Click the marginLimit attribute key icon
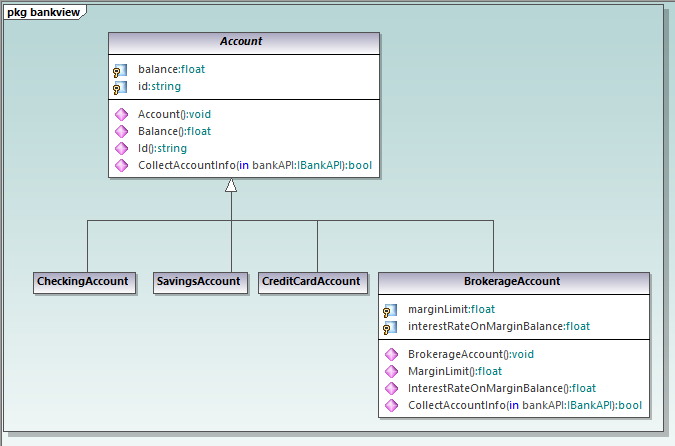675x446 pixels. click(x=391, y=310)
